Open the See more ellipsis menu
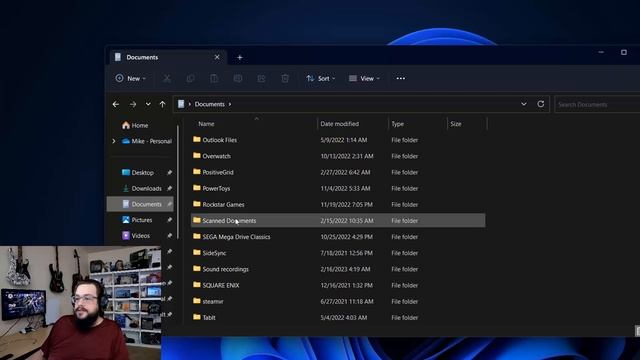This screenshot has width=640, height=360. [401, 78]
